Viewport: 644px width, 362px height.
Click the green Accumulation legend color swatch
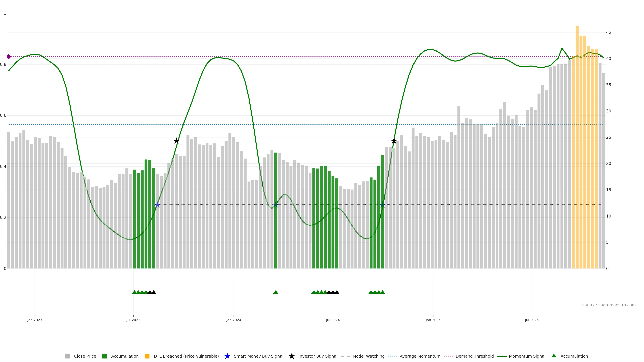(x=104, y=356)
